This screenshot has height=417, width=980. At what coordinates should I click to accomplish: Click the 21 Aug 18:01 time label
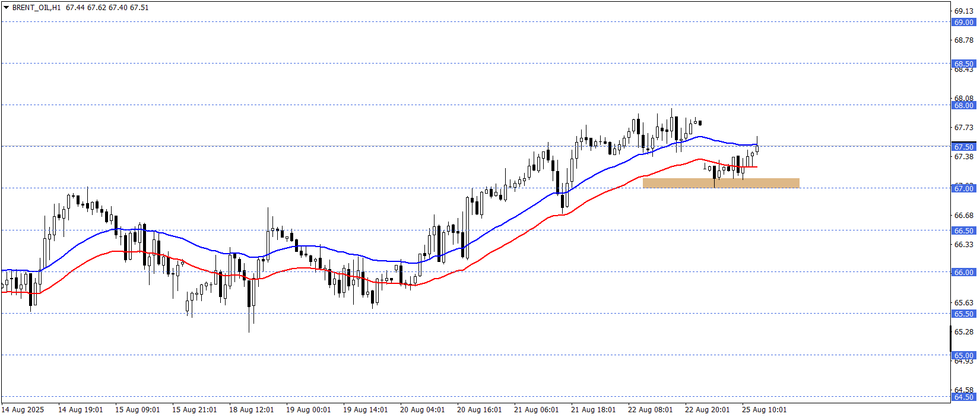(x=593, y=410)
